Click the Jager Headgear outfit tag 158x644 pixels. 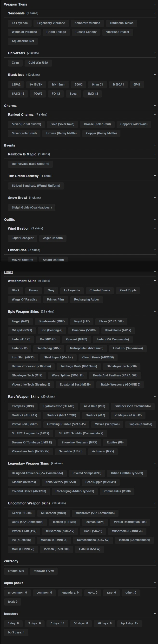(23, 238)
